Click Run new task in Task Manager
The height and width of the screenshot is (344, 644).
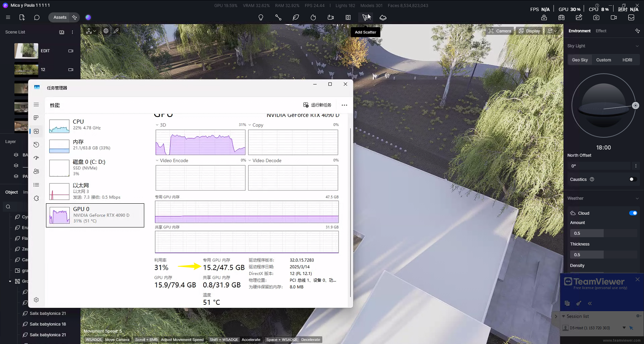(x=317, y=105)
